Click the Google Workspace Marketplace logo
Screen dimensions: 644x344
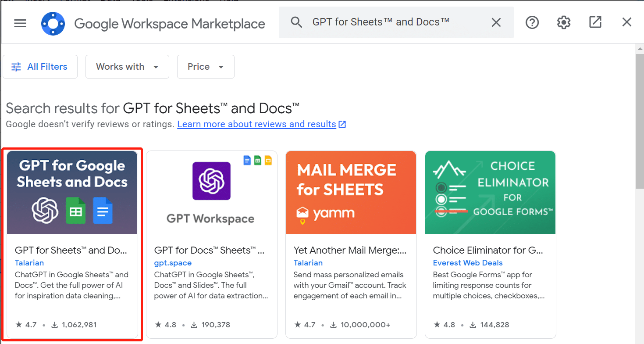click(53, 23)
